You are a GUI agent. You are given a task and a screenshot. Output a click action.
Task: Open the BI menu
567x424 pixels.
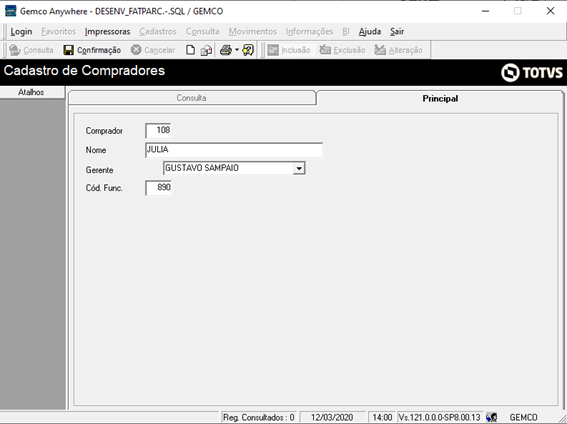(346, 32)
